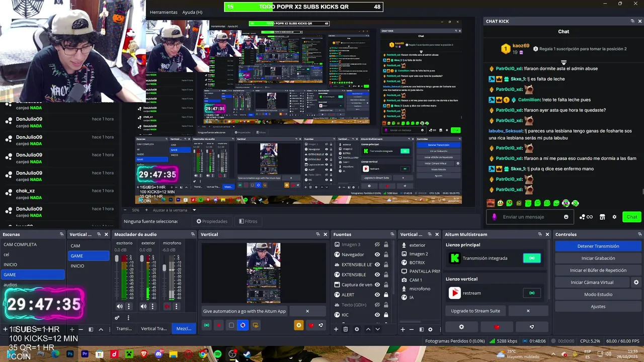Open escritorio channel options menu
Image resolution: width=644 pixels, height=362 pixels.
[x=129, y=306]
